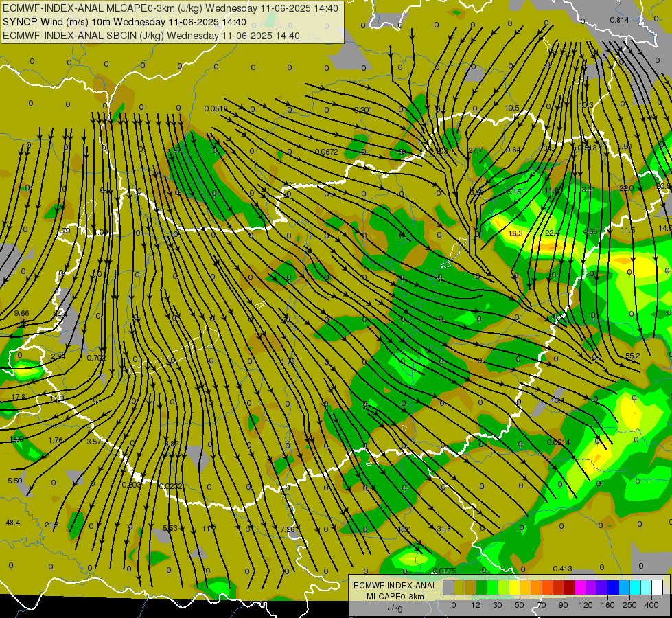672x618 pixels.
Task: Click the map value 0.413
Action: pos(562,569)
